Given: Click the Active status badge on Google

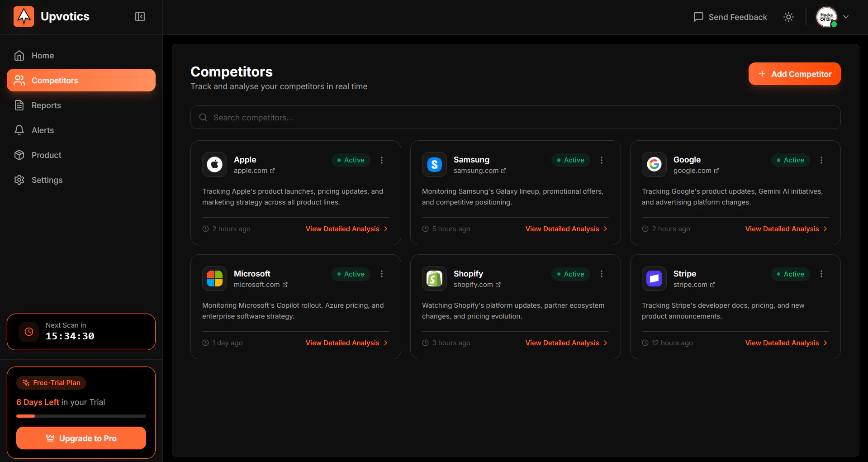Looking at the screenshot, I should pos(790,160).
